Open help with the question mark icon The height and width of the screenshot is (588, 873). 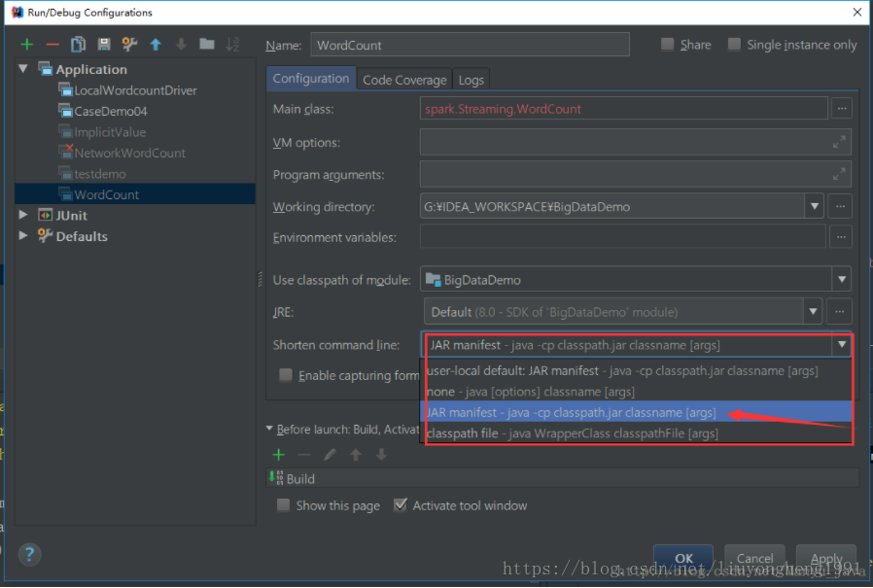tap(29, 554)
